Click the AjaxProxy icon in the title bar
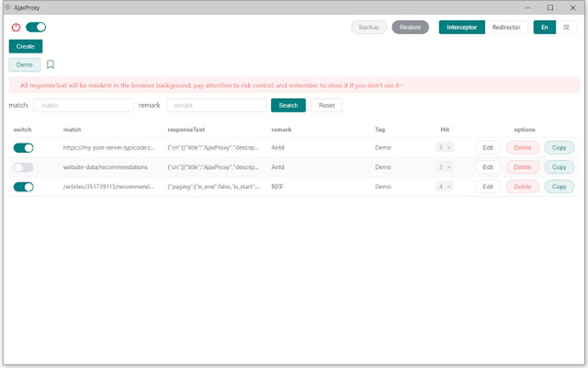 click(x=9, y=7)
